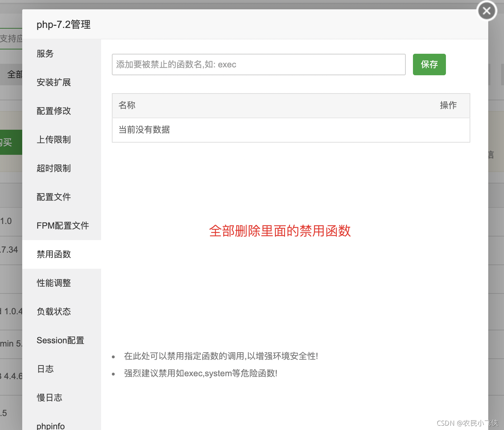Click the hint about enhancing environment security

(x=221, y=356)
